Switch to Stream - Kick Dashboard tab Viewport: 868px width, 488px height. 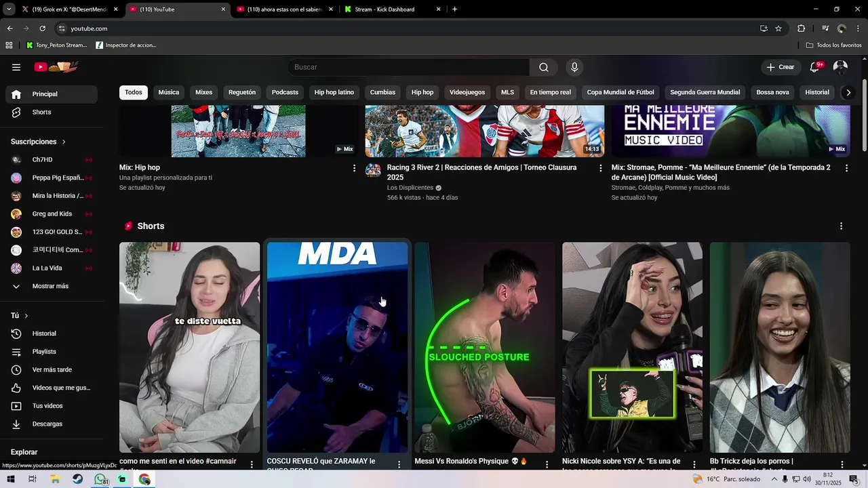pyautogui.click(x=392, y=9)
